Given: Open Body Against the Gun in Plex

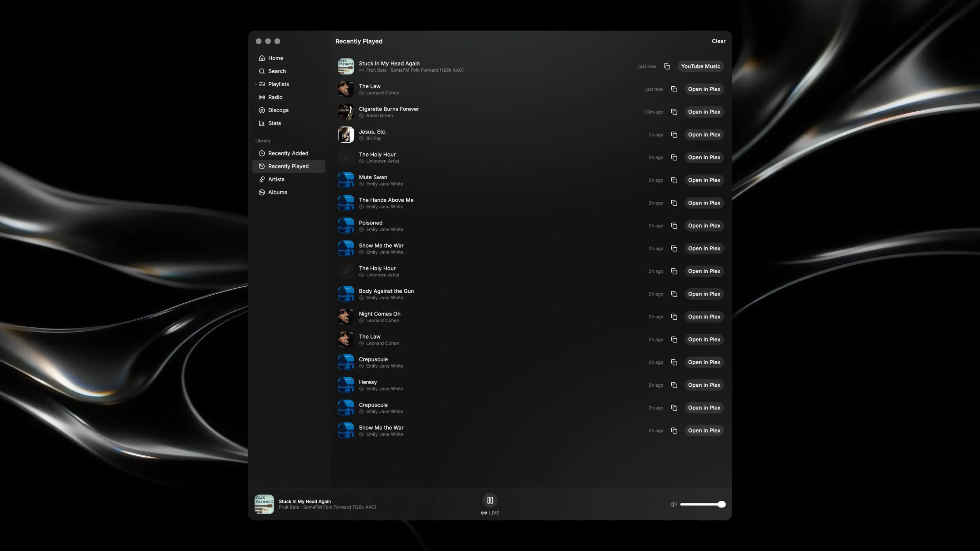Looking at the screenshot, I should pos(704,294).
